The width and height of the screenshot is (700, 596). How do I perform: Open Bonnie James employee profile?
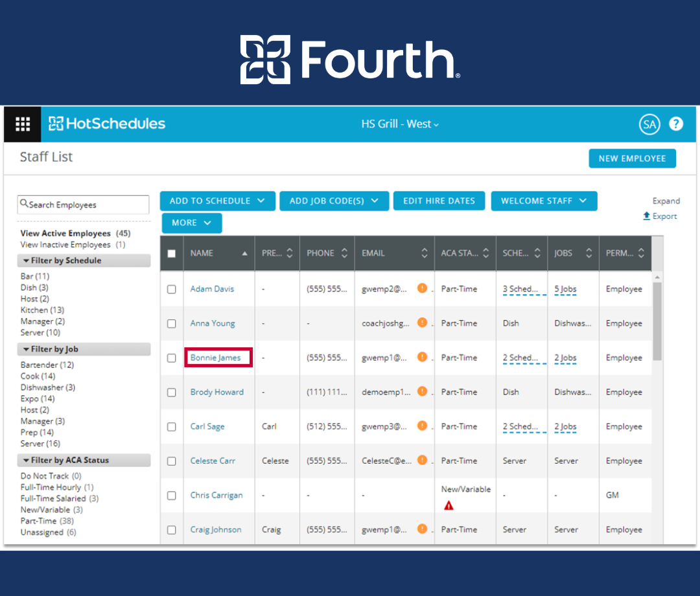click(215, 358)
